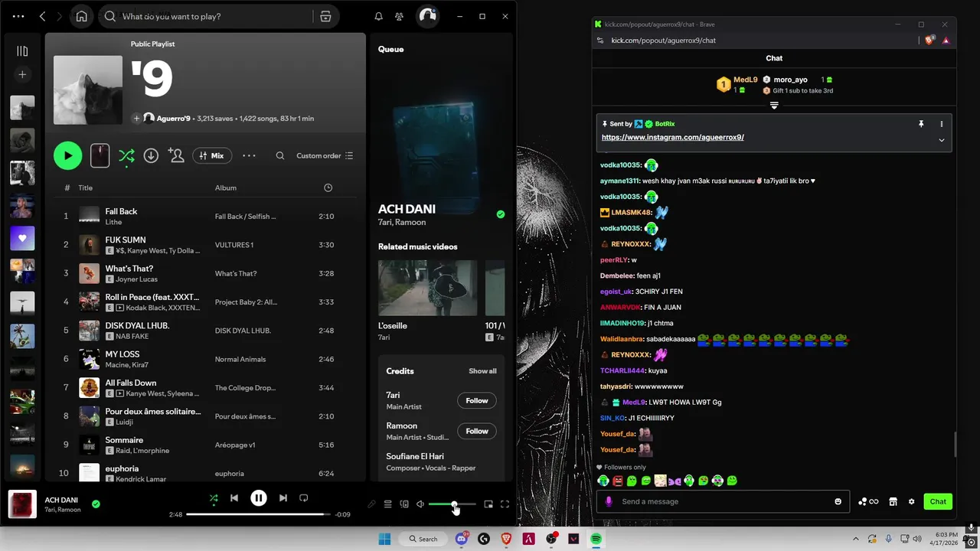Enter full screen player mode

click(x=505, y=504)
